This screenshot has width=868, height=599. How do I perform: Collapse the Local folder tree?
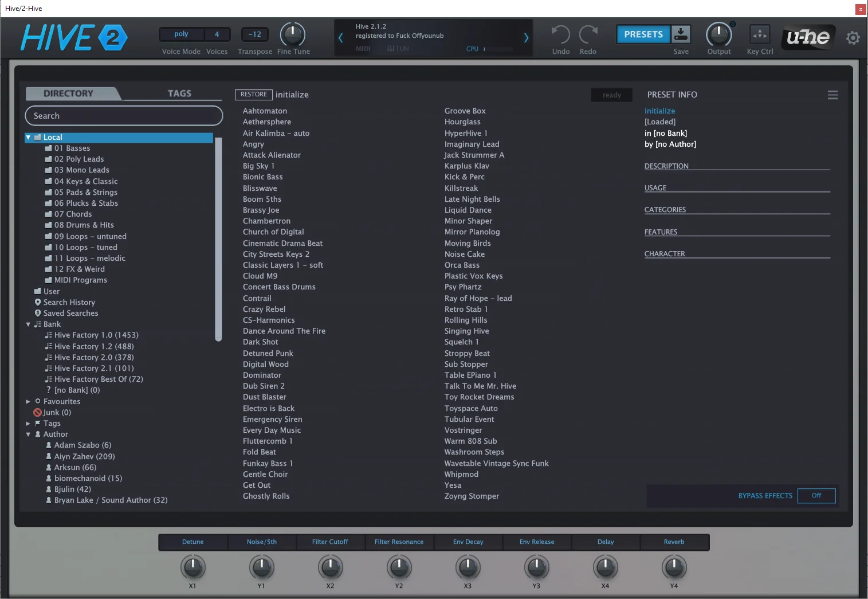pyautogui.click(x=28, y=138)
